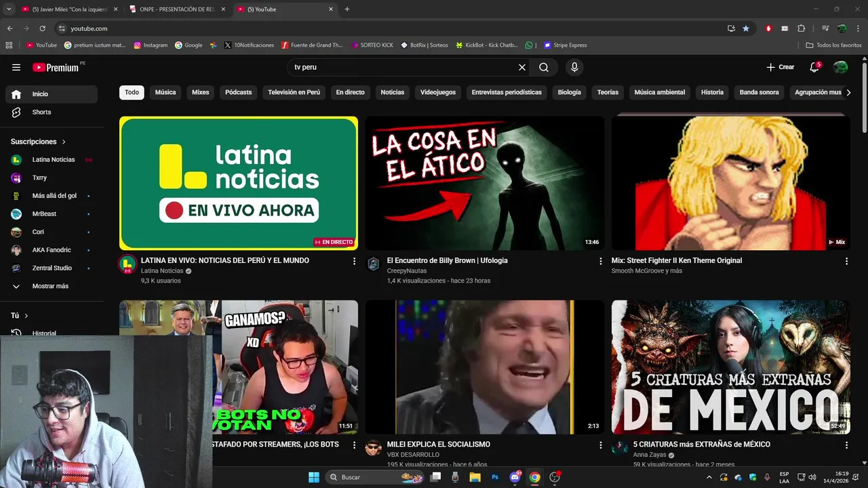Screen dimensions: 868x488
Task: Select Televisión en Perú chip
Action: point(294,92)
